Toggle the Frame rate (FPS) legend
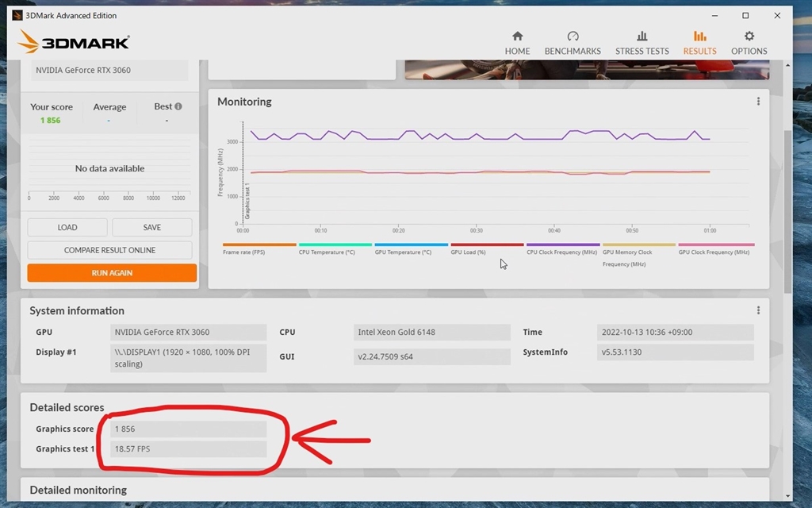Viewport: 812px width, 508px height. coord(259,248)
